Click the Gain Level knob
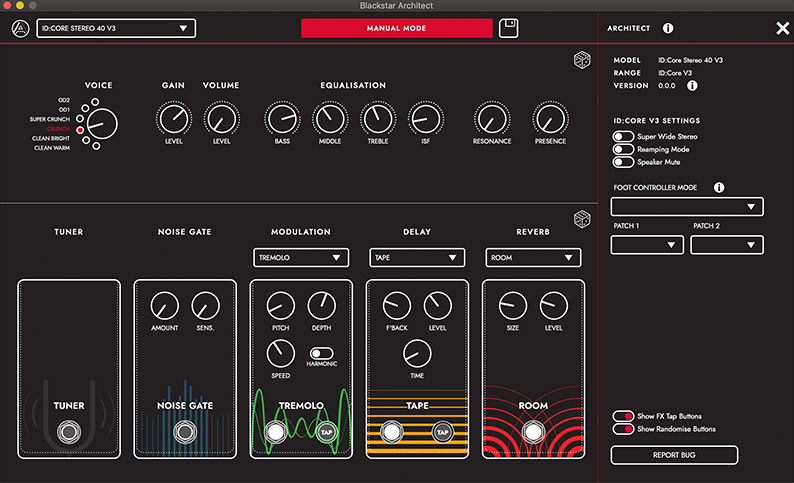 [x=174, y=120]
